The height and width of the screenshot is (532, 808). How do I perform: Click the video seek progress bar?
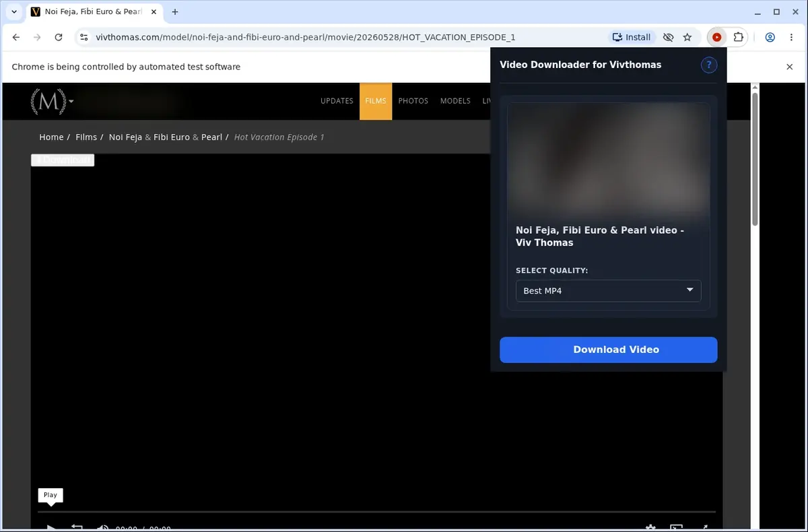[x=376, y=512]
